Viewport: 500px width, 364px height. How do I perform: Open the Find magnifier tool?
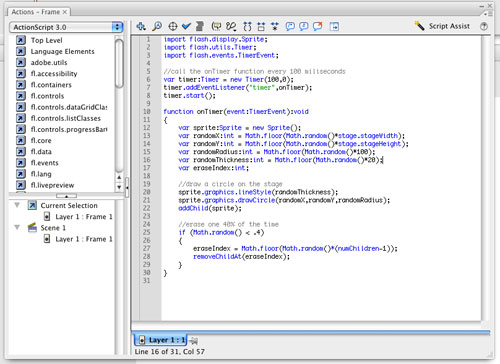tap(157, 26)
